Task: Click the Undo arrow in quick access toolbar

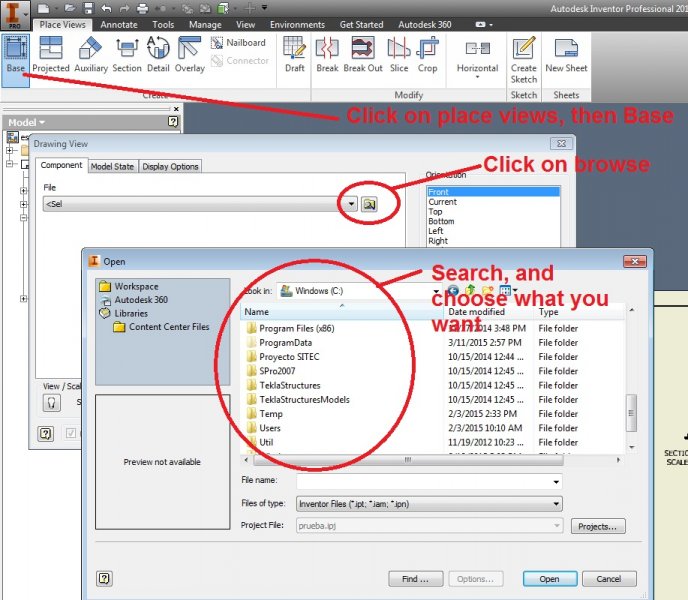Action: click(x=106, y=8)
